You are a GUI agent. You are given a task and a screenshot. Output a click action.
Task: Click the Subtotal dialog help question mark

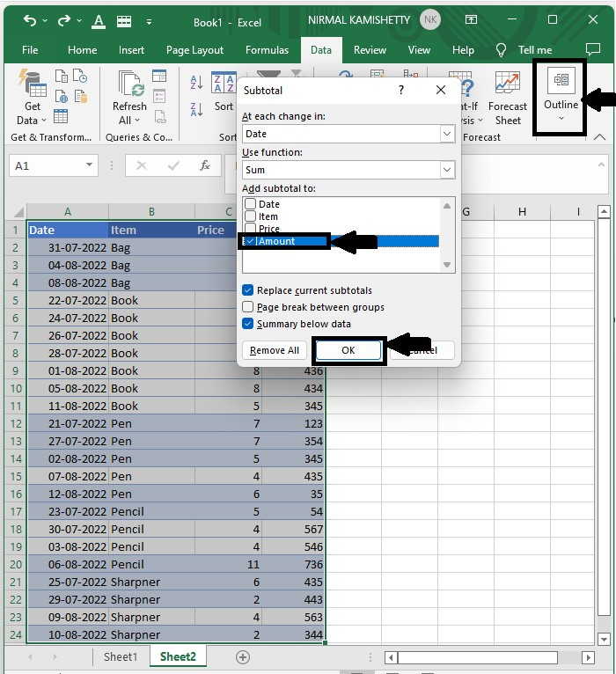coord(401,90)
